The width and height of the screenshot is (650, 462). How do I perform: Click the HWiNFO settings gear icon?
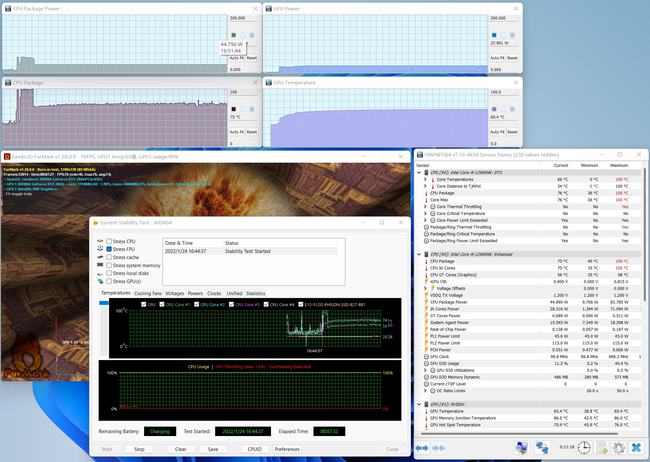620,448
